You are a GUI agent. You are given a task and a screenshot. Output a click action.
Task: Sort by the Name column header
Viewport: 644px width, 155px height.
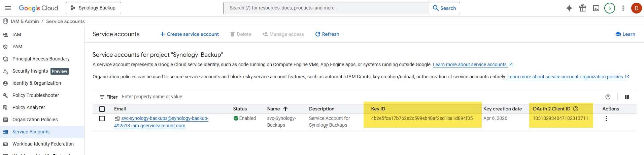pos(273,109)
